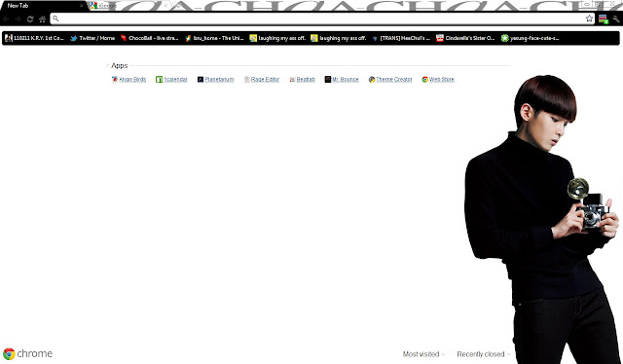Bookmark this page with the star
The width and height of the screenshot is (623, 364).
pyautogui.click(x=589, y=18)
